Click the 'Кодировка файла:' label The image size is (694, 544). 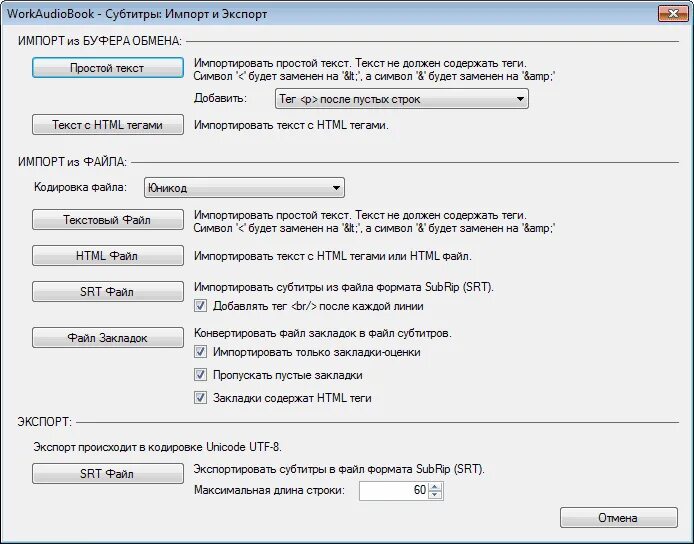(x=81, y=187)
